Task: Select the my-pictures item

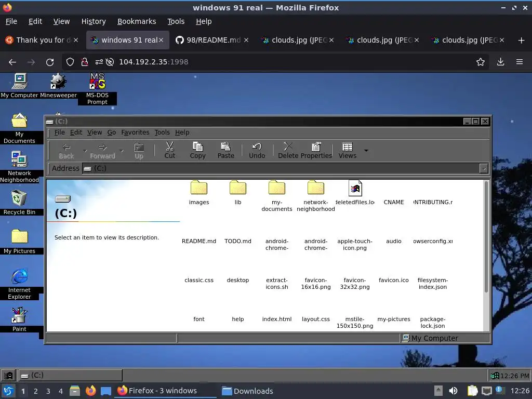Action: [394, 320]
